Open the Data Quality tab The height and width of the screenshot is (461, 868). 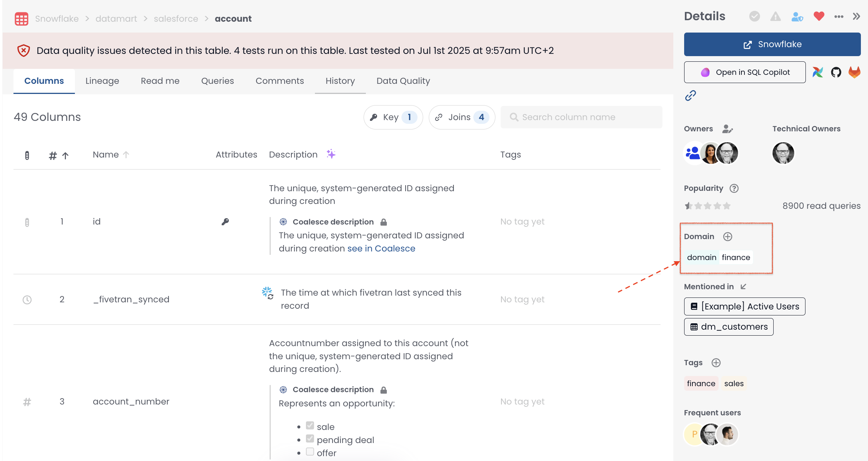coord(403,81)
